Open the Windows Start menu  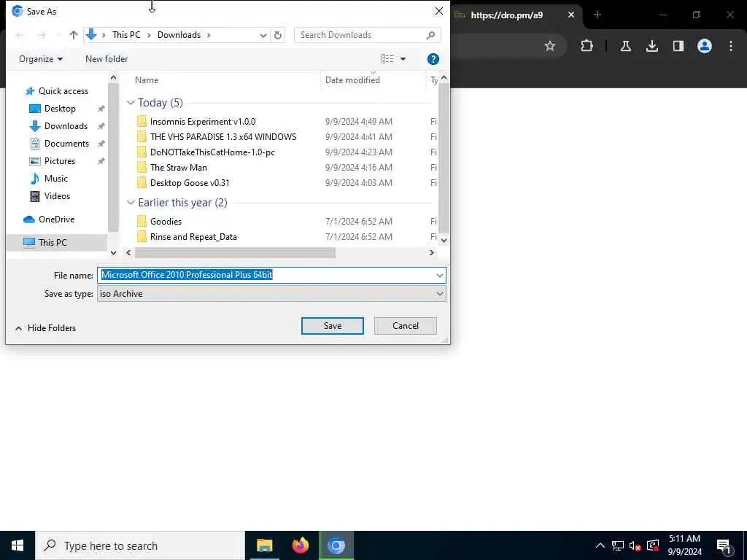(x=18, y=545)
